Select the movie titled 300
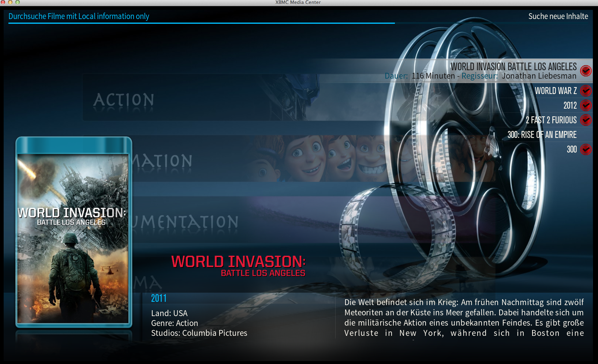 point(572,149)
